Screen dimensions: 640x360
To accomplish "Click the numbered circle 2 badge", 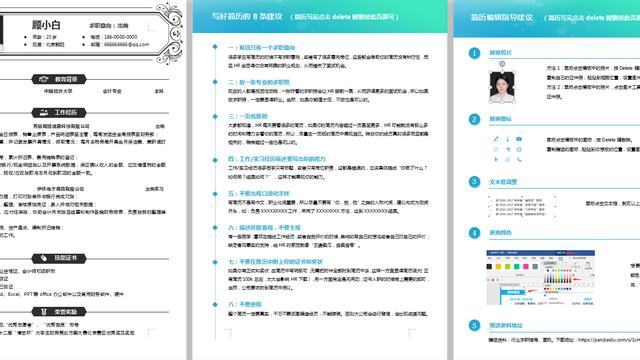I will (474, 119).
